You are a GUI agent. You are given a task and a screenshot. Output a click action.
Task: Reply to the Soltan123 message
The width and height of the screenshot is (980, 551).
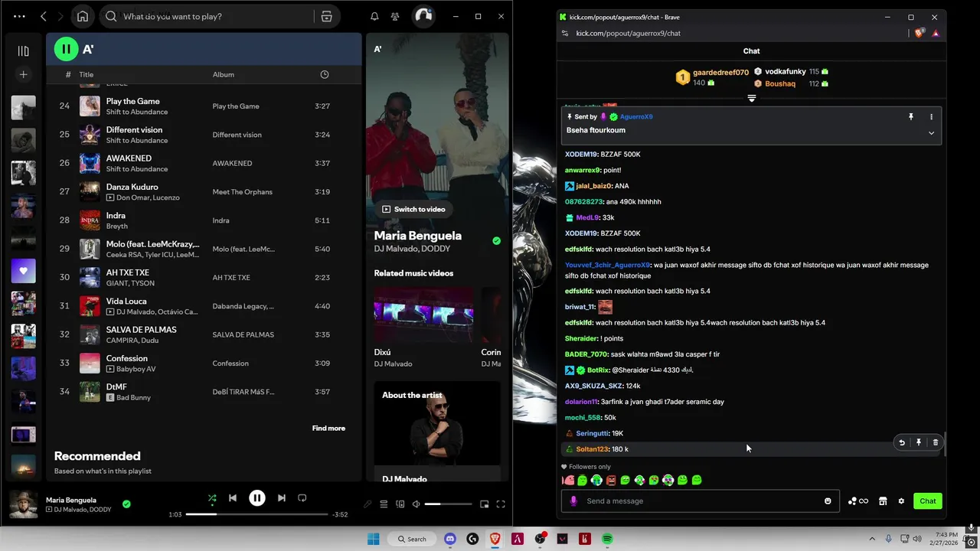(902, 442)
